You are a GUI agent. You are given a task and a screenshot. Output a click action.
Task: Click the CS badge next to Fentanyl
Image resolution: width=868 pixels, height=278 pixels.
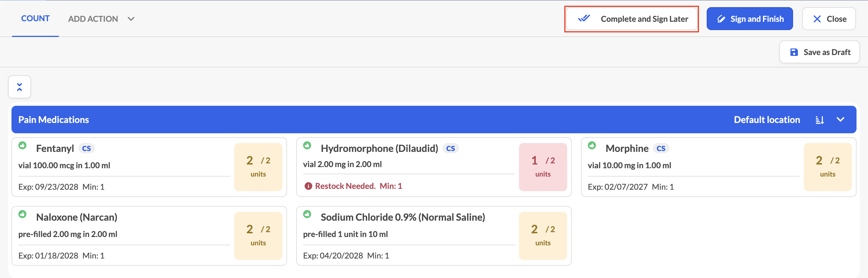87,148
